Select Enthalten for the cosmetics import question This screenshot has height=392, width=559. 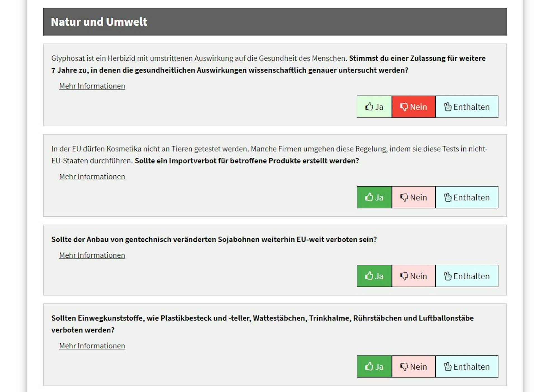[467, 197]
